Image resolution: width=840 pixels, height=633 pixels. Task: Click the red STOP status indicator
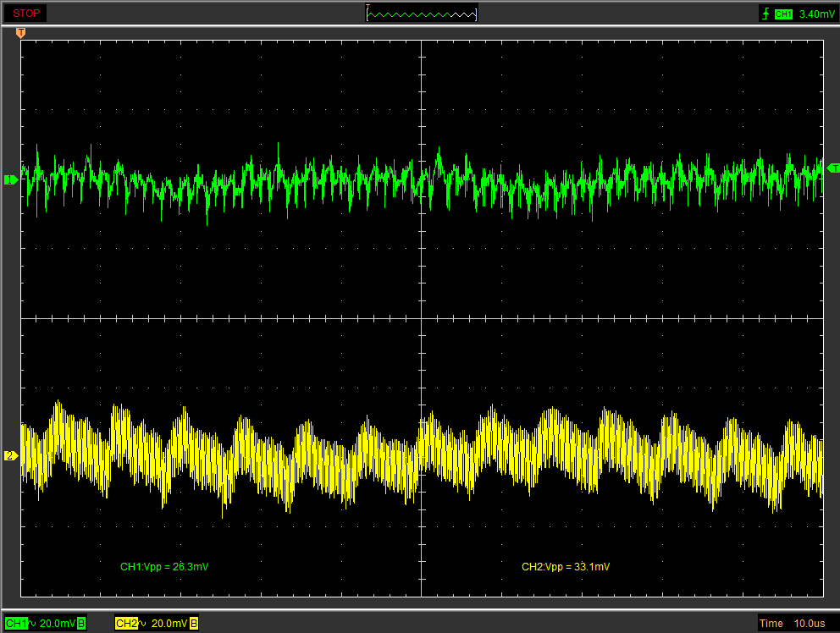25,13
